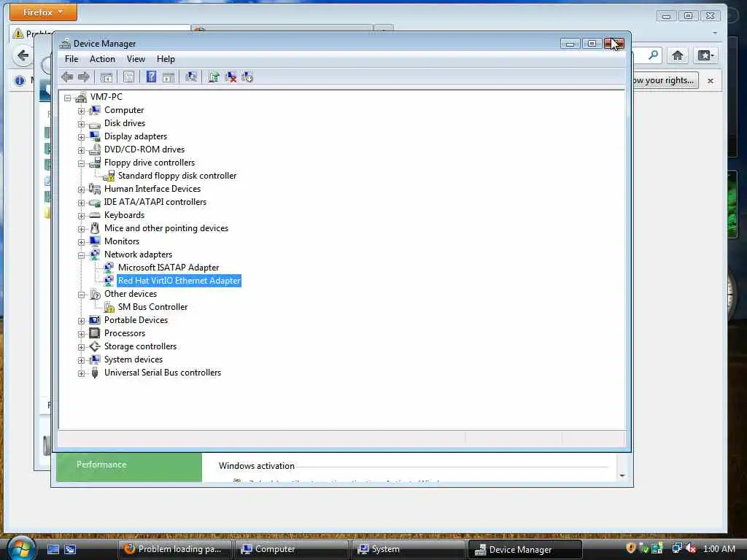Image resolution: width=747 pixels, height=560 pixels.
Task: Select the Monitors category label
Action: pos(122,241)
